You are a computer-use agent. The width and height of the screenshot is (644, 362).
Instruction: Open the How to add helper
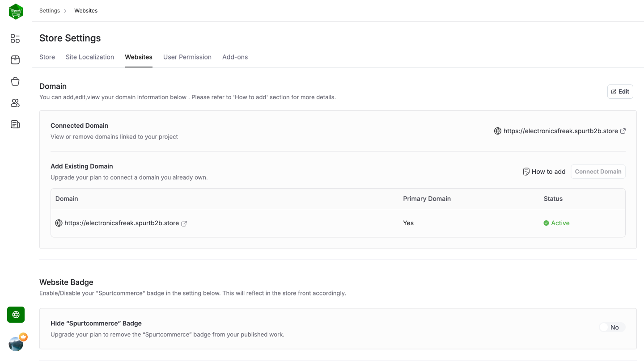pos(544,172)
